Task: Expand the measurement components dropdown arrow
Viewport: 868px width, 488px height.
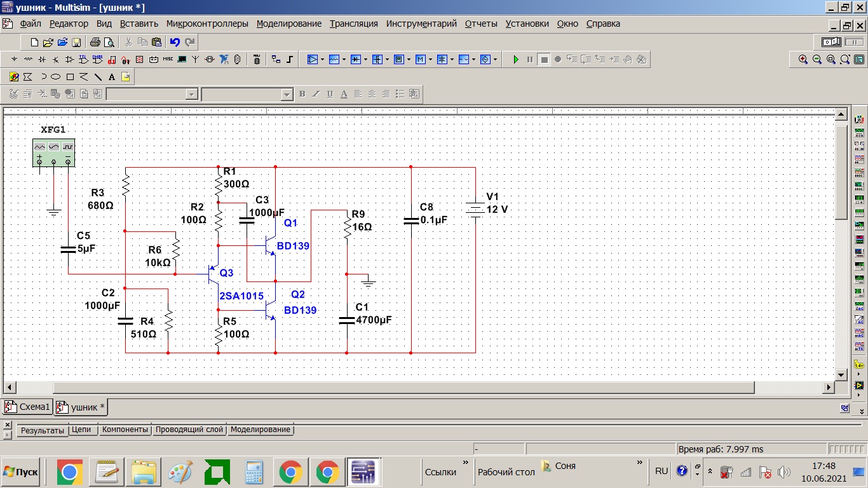Action: pos(409,59)
